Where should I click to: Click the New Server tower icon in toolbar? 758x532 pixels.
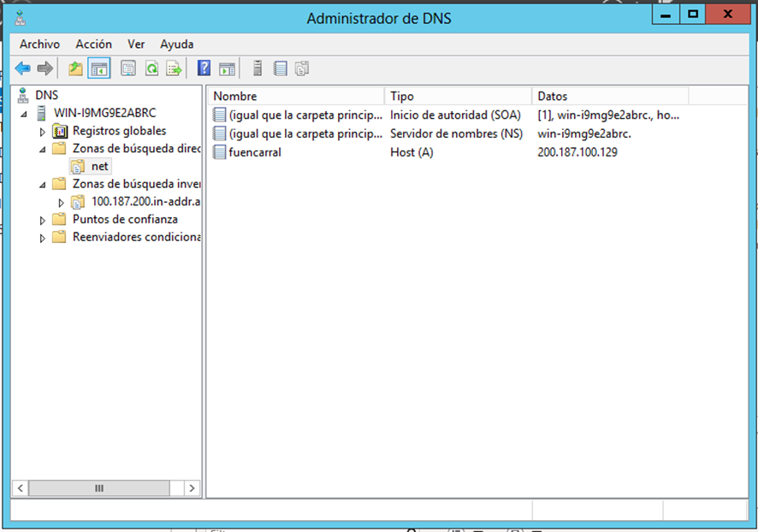tap(257, 68)
